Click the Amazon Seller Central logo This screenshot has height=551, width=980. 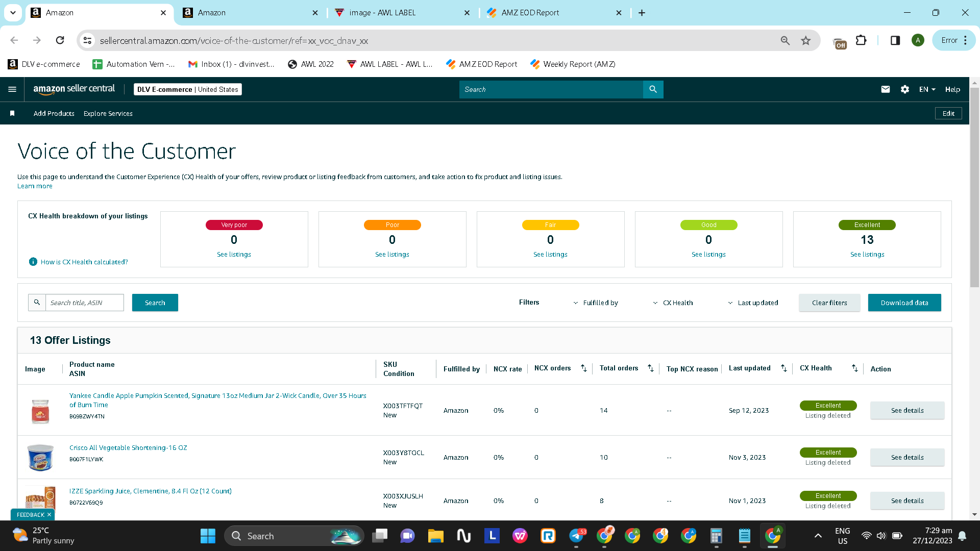click(x=74, y=89)
